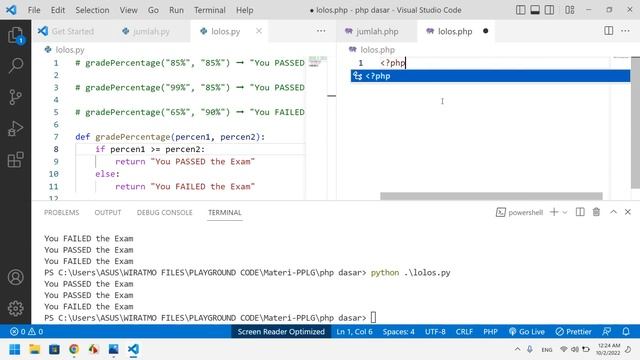Open the Source Control view
640x360 pixels.
coord(16,97)
